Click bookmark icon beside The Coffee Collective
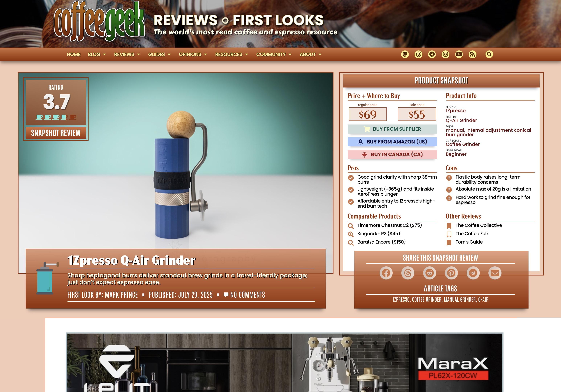This screenshot has width=561, height=392. pos(449,226)
